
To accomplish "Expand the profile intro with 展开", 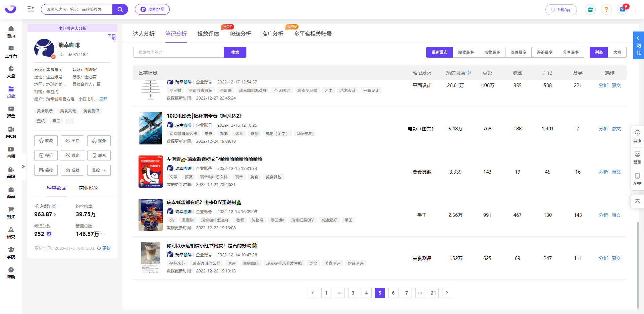I will 103,99.
